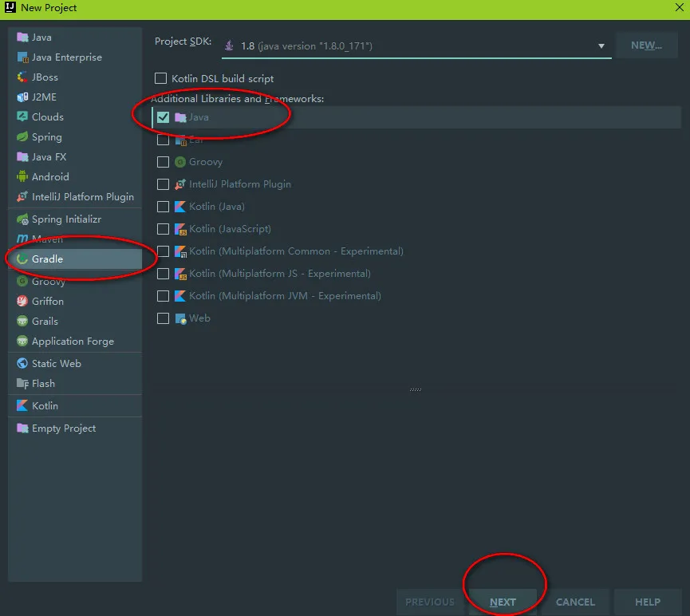Click Java folder icon in libraries list
This screenshot has height=616, width=690.
coord(180,117)
